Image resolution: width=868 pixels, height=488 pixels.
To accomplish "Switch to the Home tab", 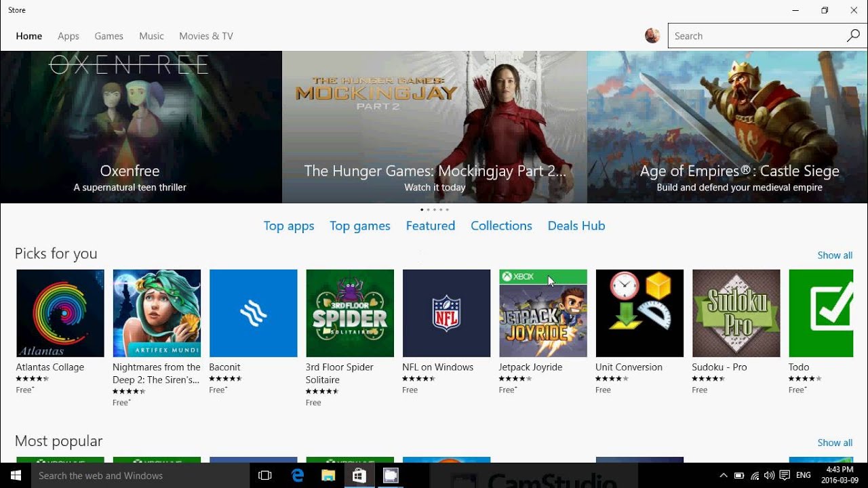I will coord(29,36).
